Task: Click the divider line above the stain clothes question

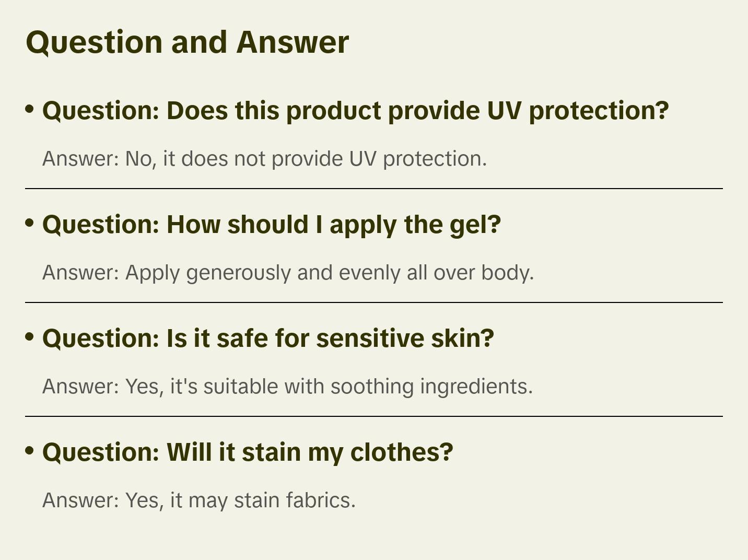Action: pos(374,416)
